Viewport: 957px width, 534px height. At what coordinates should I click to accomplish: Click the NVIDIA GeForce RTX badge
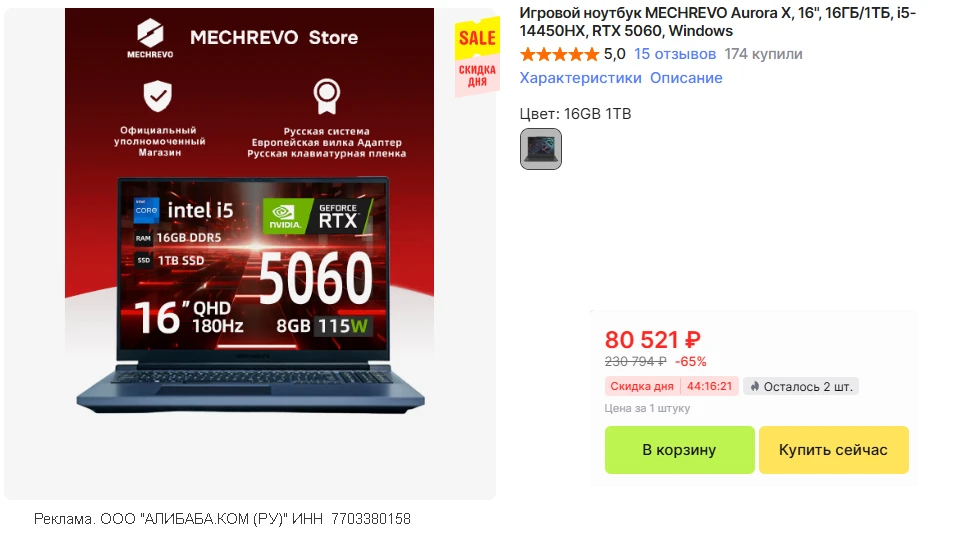[x=316, y=215]
